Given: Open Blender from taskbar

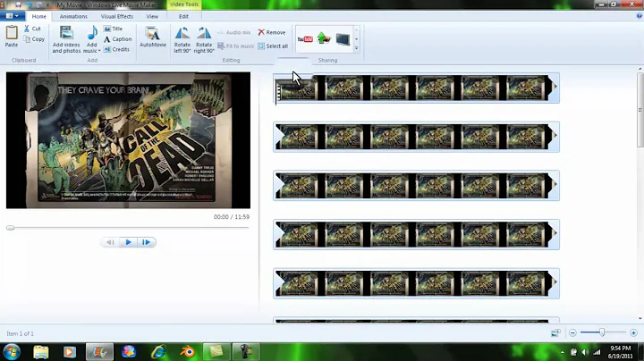Looking at the screenshot, I should (187, 352).
